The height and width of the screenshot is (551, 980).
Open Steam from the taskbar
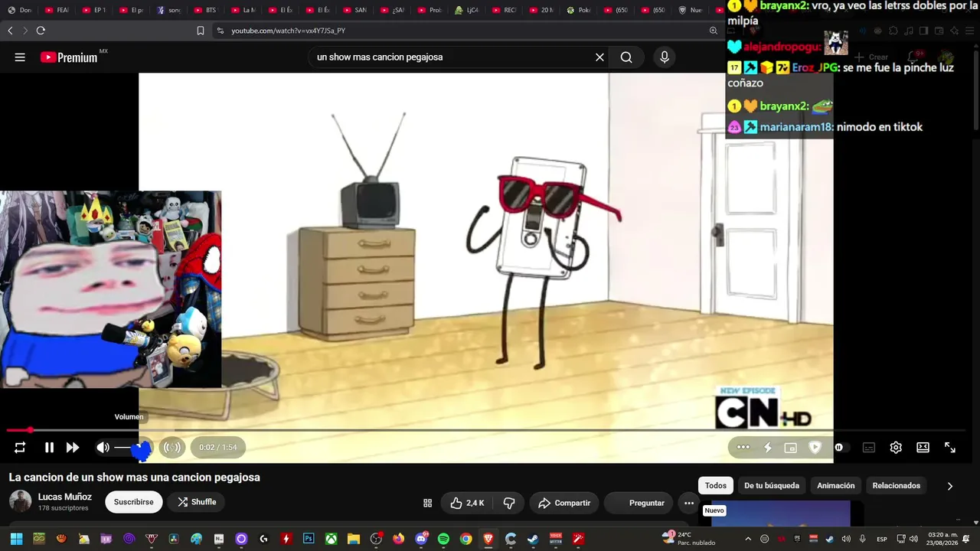click(533, 539)
